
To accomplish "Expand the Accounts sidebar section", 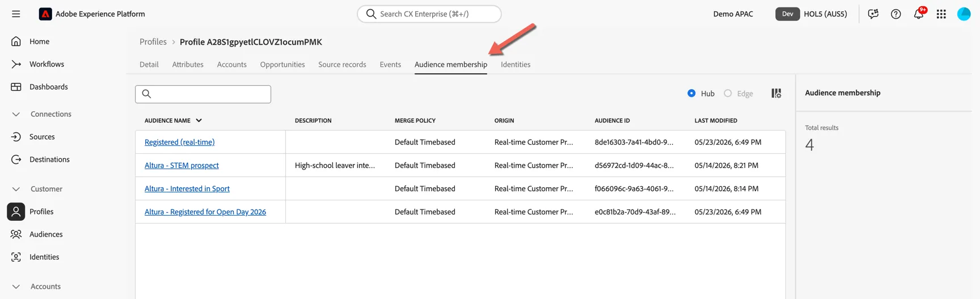I will coord(16,287).
